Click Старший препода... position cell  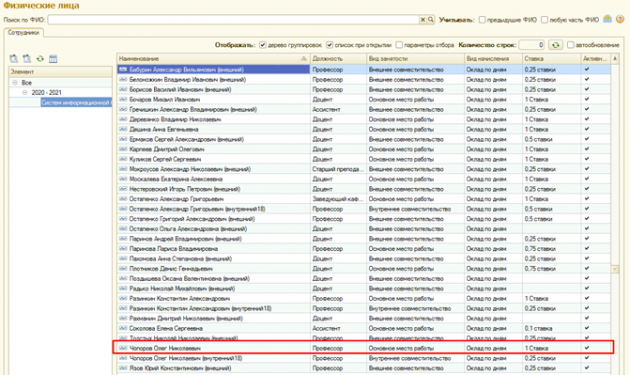pos(338,169)
